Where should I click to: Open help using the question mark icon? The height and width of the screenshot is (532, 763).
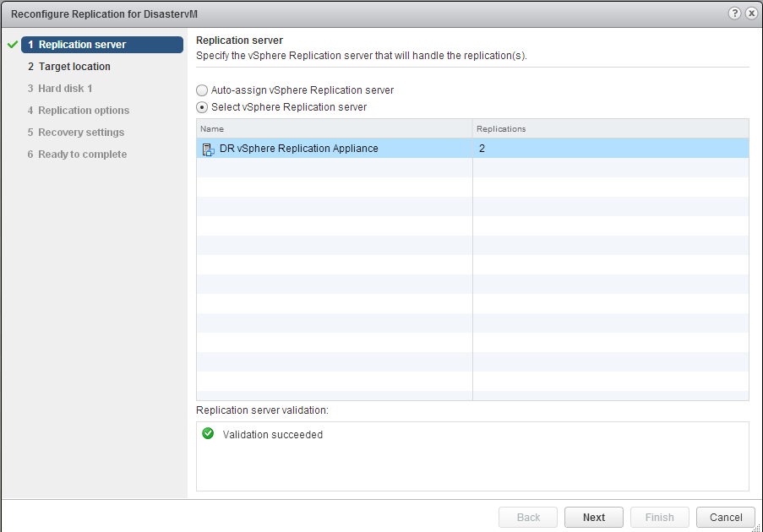point(735,14)
